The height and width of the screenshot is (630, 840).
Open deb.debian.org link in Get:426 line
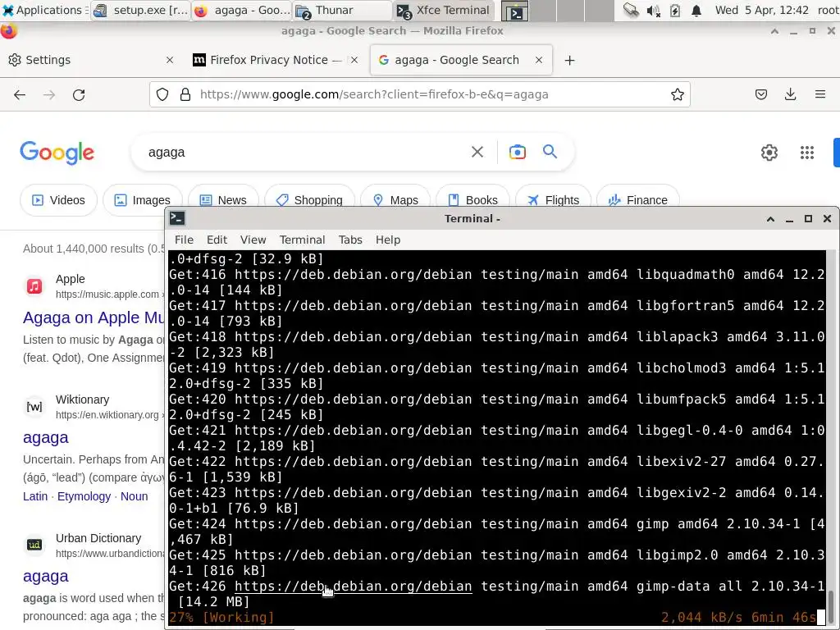(353, 587)
